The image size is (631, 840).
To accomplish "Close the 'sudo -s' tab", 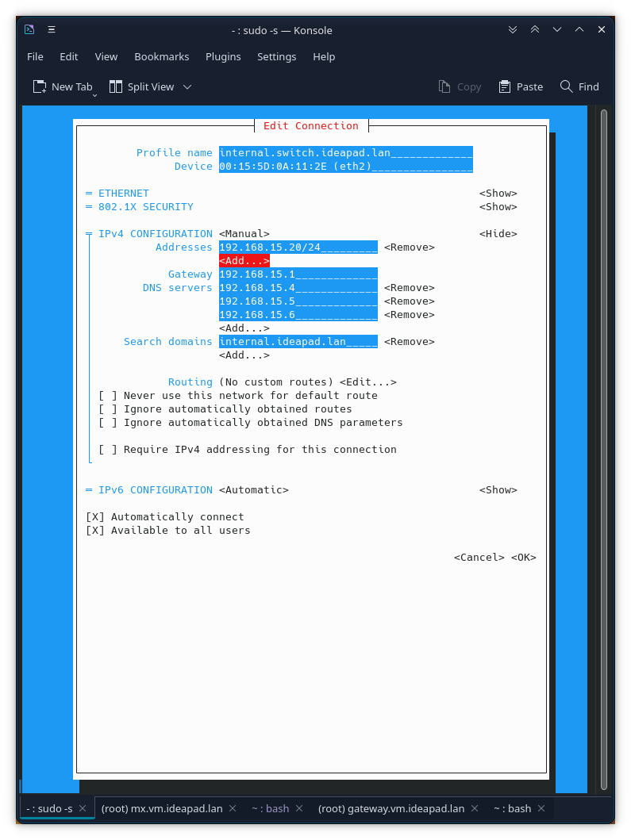I will (83, 808).
